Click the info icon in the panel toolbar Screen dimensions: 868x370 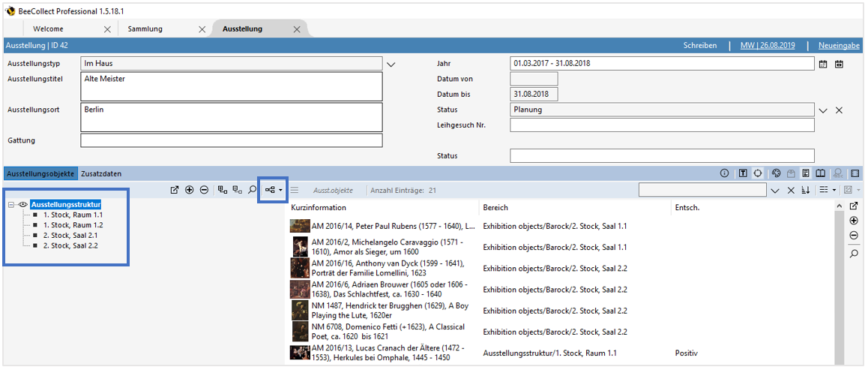[x=724, y=173]
